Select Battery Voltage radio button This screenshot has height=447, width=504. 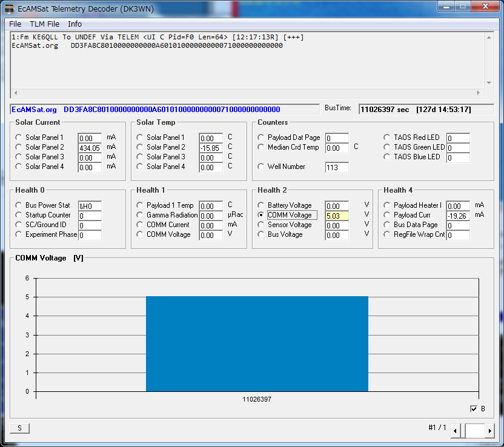(261, 205)
